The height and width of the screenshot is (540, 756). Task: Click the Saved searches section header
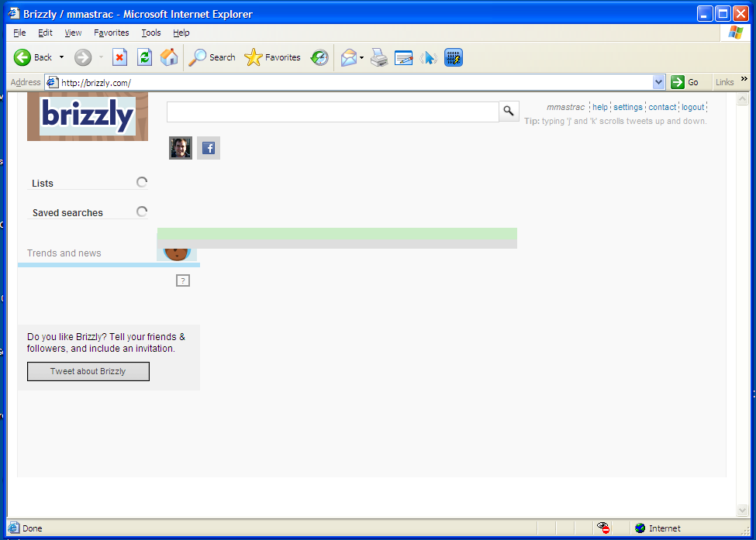[x=67, y=212]
